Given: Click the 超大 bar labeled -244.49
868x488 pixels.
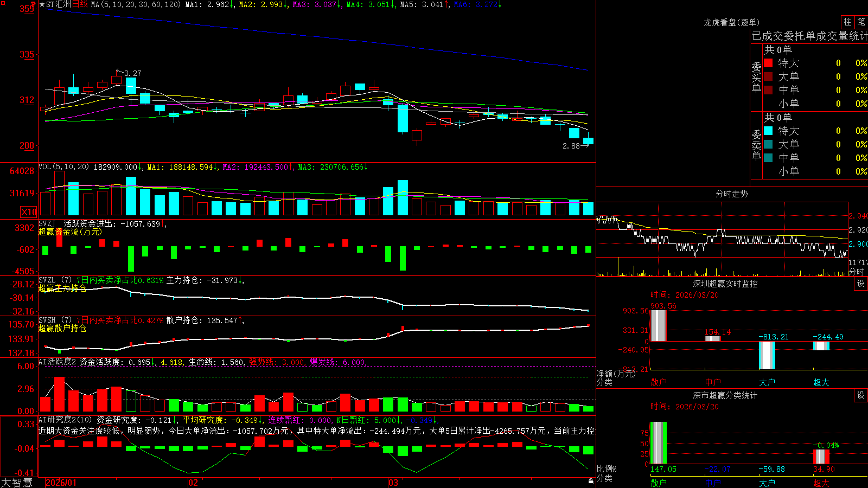Looking at the screenshot, I should (x=821, y=345).
